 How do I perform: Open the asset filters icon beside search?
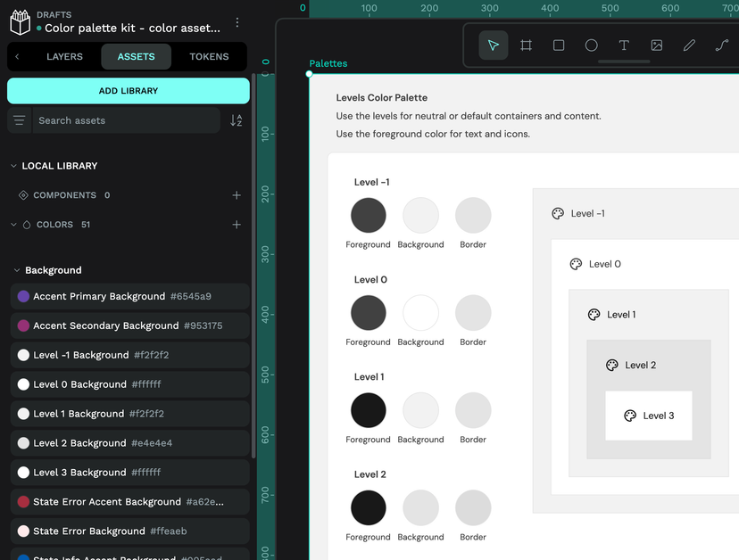pos(19,119)
